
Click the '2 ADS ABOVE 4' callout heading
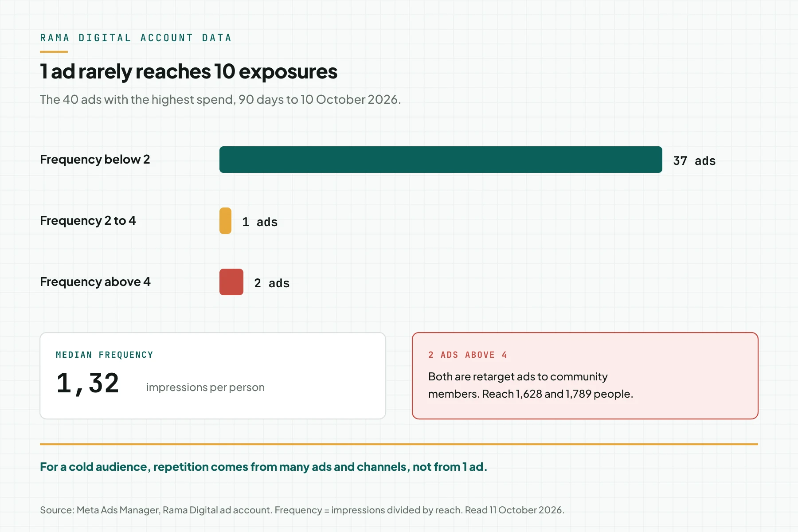pyautogui.click(x=468, y=355)
